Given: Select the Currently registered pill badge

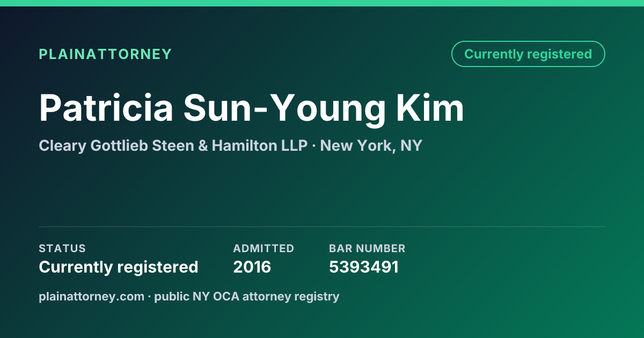Looking at the screenshot, I should [x=528, y=54].
